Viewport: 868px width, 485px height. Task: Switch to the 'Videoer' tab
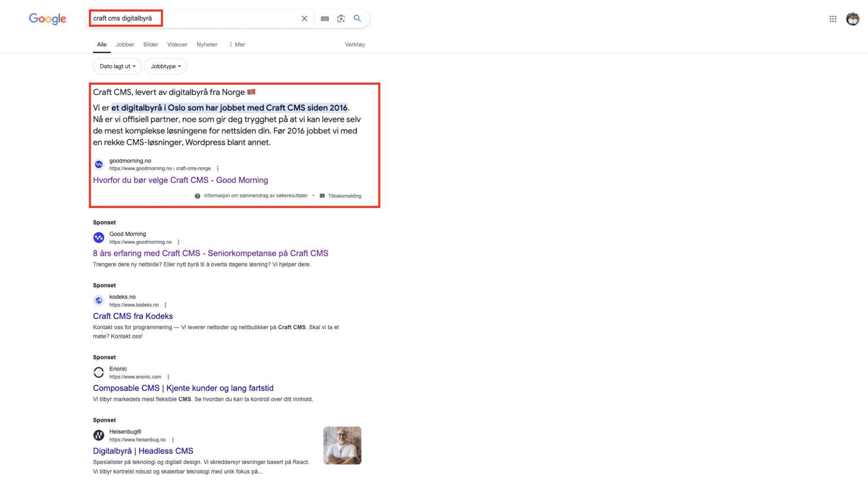point(177,44)
